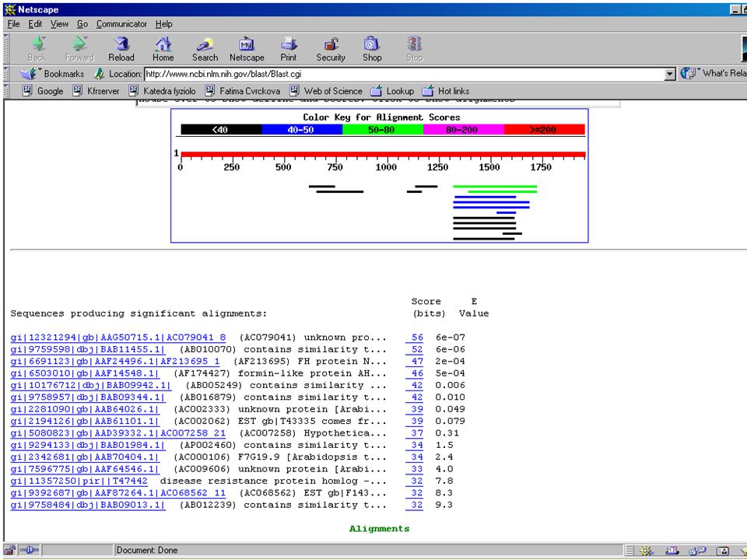Click the Location page proxy icon
The image size is (747, 560).
pyautogui.click(x=99, y=74)
